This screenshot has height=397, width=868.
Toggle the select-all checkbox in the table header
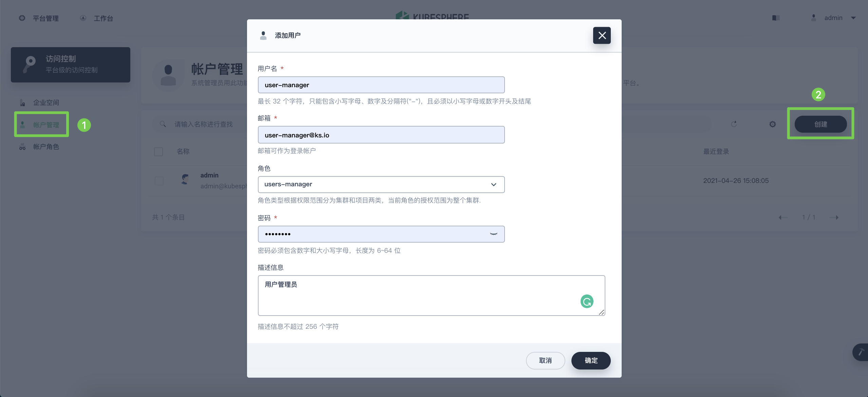click(158, 152)
